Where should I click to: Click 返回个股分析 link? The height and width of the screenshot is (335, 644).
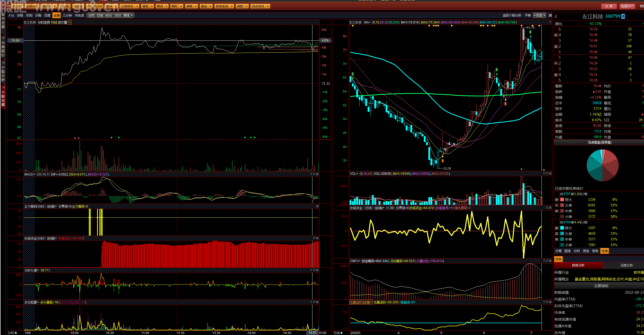click(x=512, y=15)
